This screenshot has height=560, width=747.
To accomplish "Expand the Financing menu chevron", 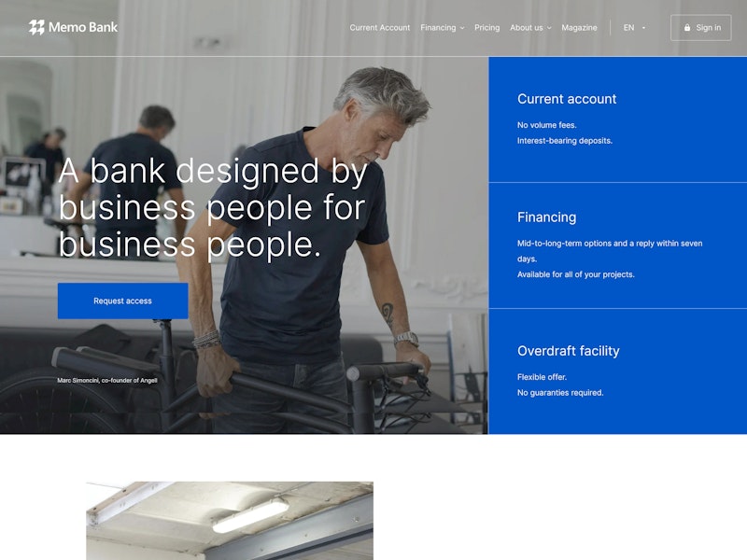I will [462, 28].
